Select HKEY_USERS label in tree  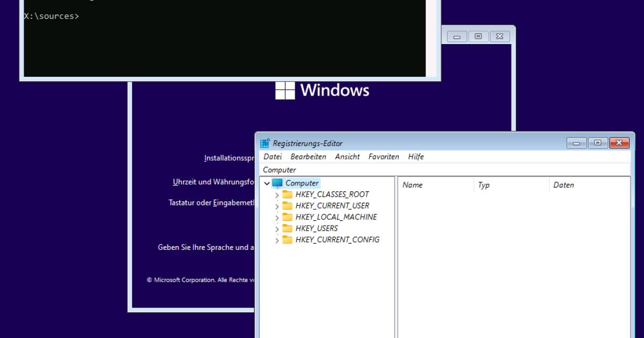pos(317,228)
